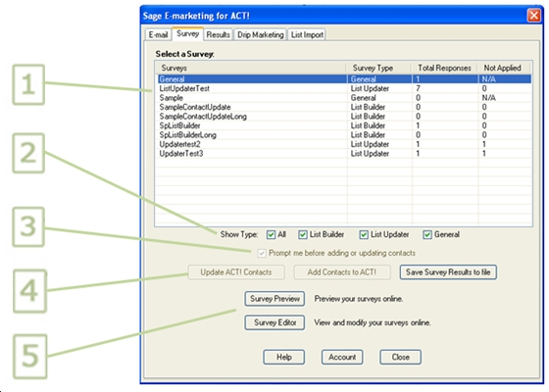
Task: Click the Close button at bottom
Action: (400, 357)
